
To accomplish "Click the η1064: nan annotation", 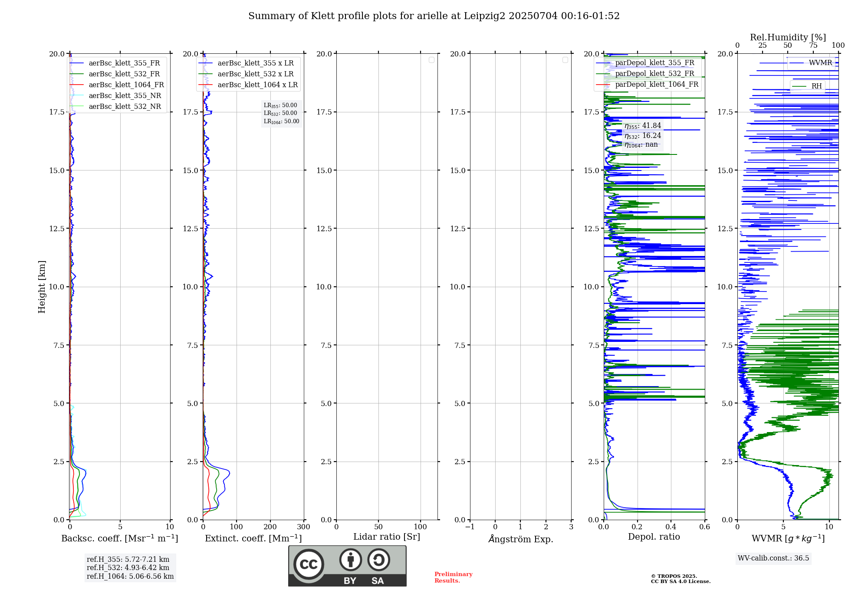I will pos(641,144).
